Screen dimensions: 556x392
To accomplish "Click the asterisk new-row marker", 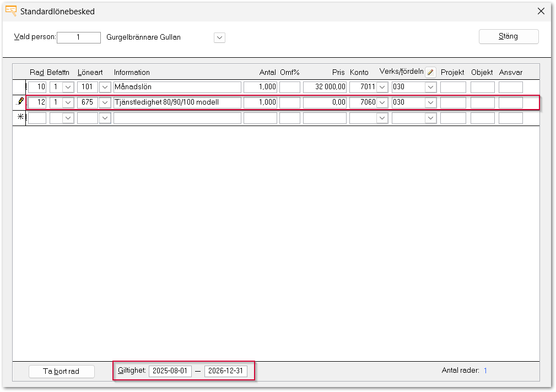I will (20, 117).
